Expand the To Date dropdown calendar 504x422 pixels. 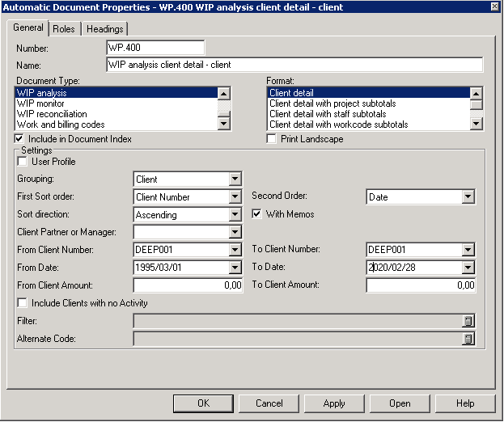pos(468,268)
